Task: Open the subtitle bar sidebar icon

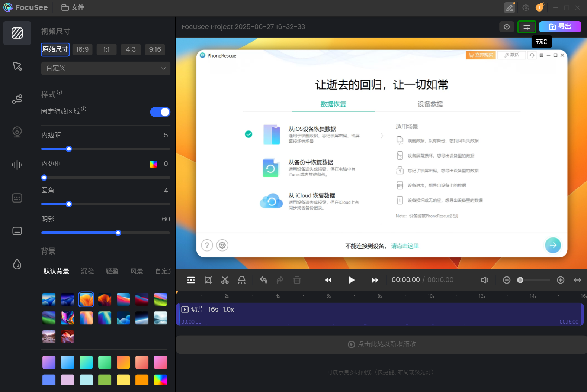Action: (x=17, y=231)
